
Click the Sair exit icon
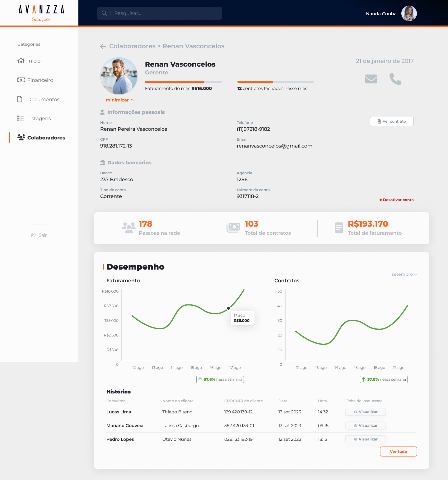[x=34, y=235]
